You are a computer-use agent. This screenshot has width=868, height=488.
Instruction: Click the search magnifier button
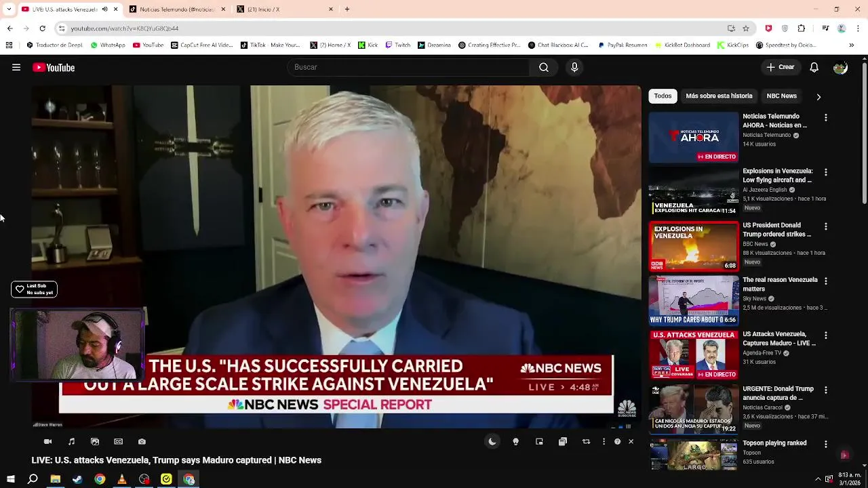(x=544, y=67)
